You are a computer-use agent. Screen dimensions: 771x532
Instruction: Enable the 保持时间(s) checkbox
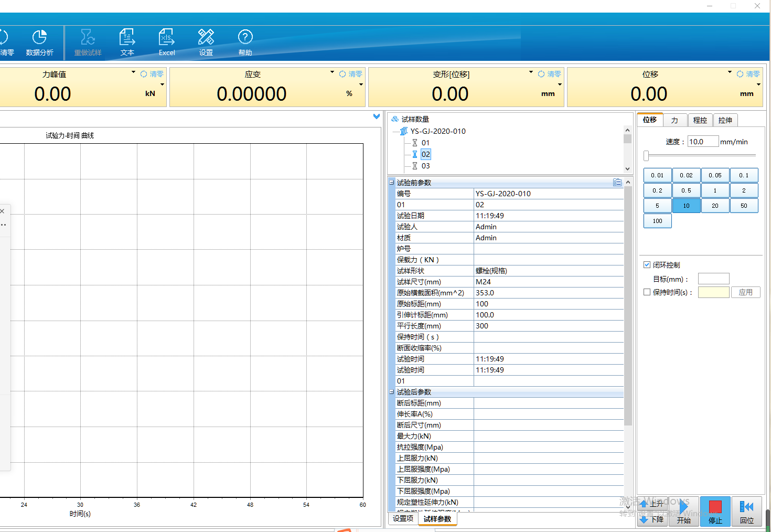[x=647, y=292]
